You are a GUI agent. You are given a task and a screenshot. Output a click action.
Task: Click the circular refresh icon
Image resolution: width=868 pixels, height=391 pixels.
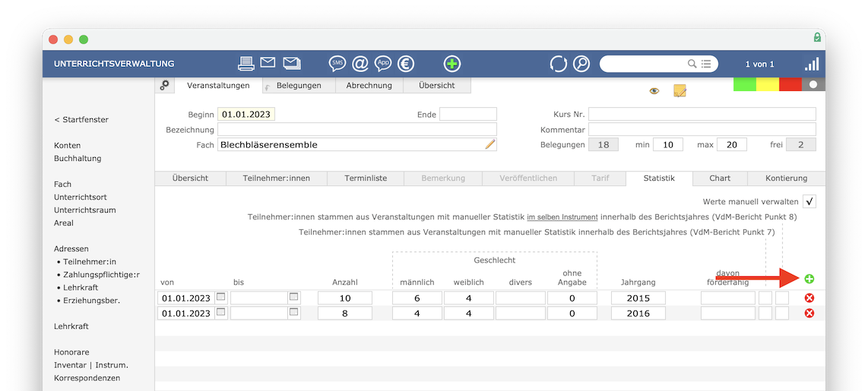point(558,64)
